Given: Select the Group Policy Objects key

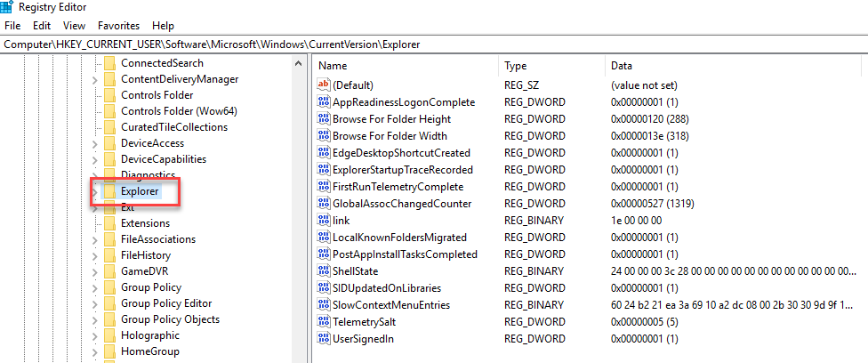Looking at the screenshot, I should [x=170, y=319].
